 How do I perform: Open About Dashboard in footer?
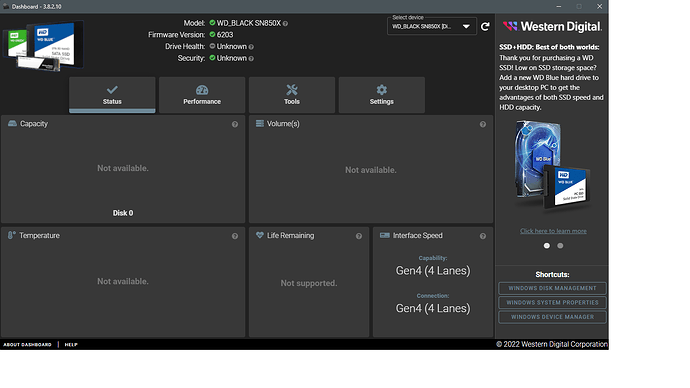[27, 344]
